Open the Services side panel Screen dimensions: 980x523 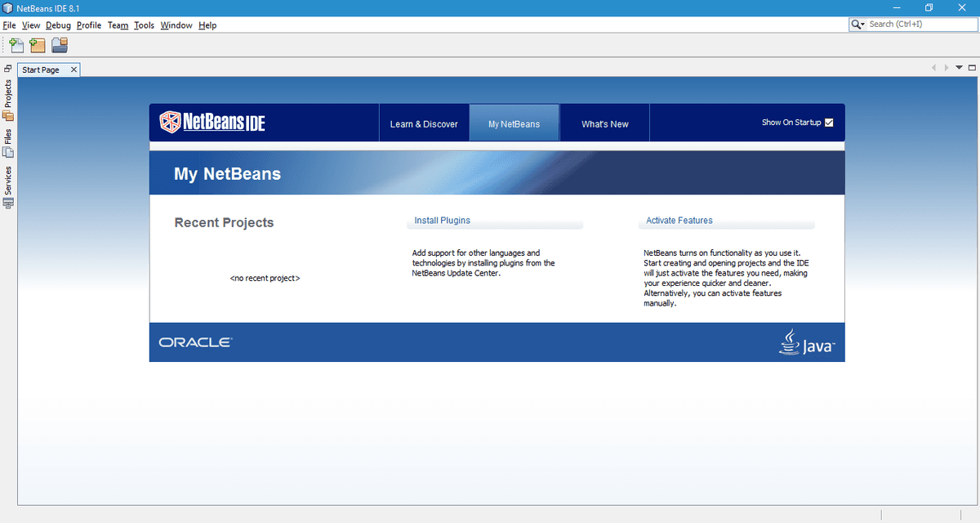[8, 187]
